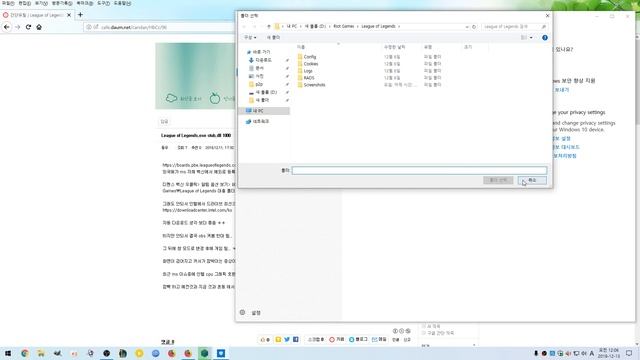Click League of Legends breadcrumb segment
Viewport: 640px width, 360px height.
tap(378, 27)
